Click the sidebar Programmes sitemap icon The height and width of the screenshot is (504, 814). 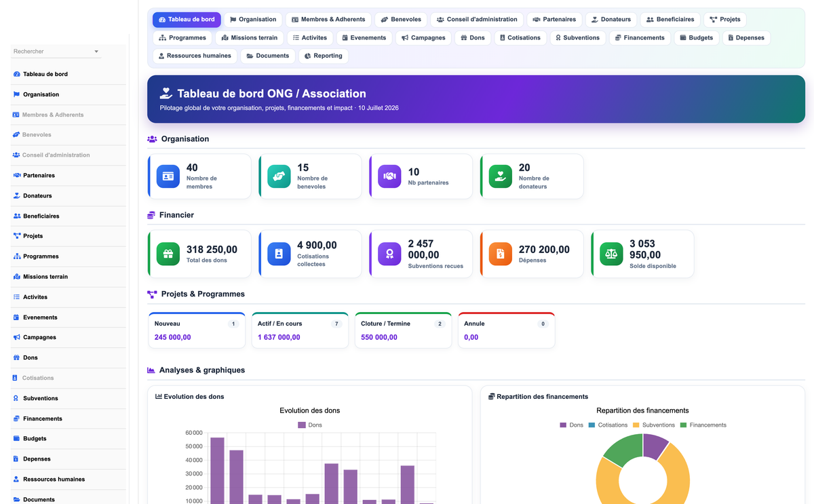click(x=16, y=256)
